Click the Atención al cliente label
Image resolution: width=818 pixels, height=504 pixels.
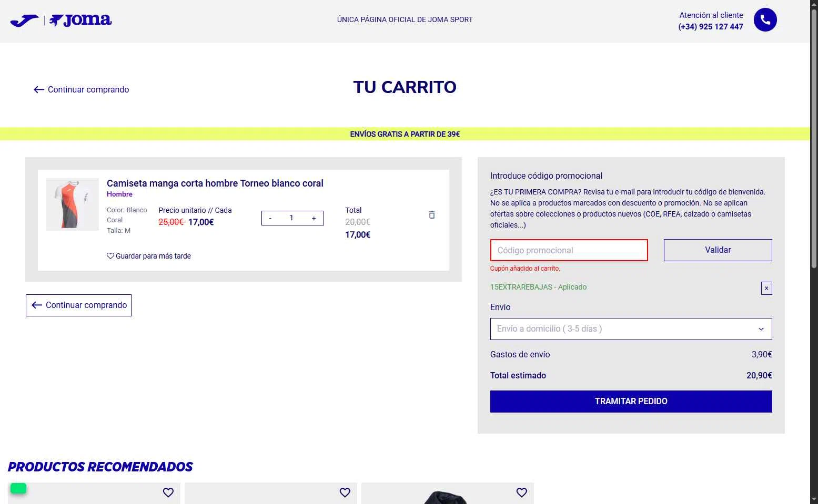pyautogui.click(x=711, y=15)
